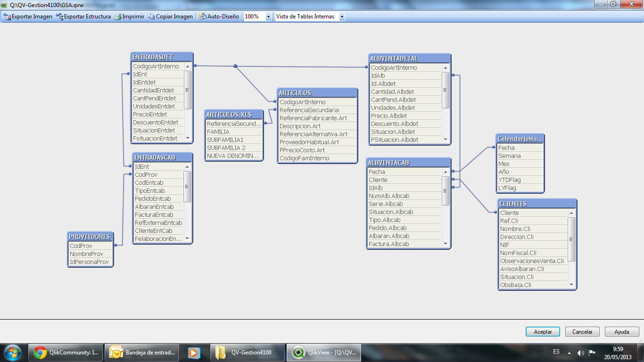
Task: Select the YTDFlag field
Action: tap(520, 180)
